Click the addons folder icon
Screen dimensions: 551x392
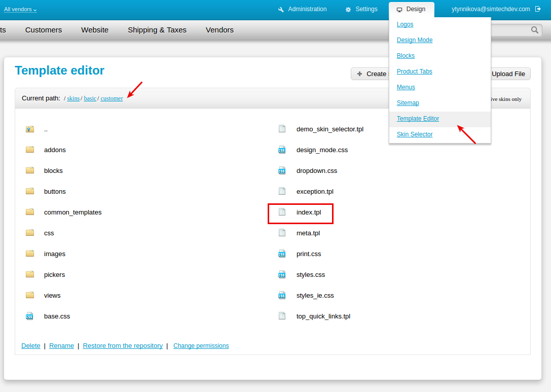coord(30,150)
